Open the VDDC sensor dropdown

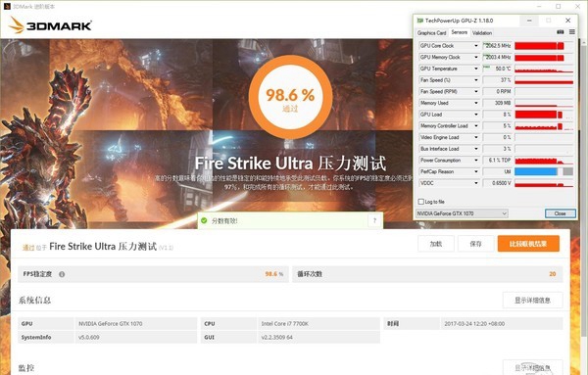point(476,183)
